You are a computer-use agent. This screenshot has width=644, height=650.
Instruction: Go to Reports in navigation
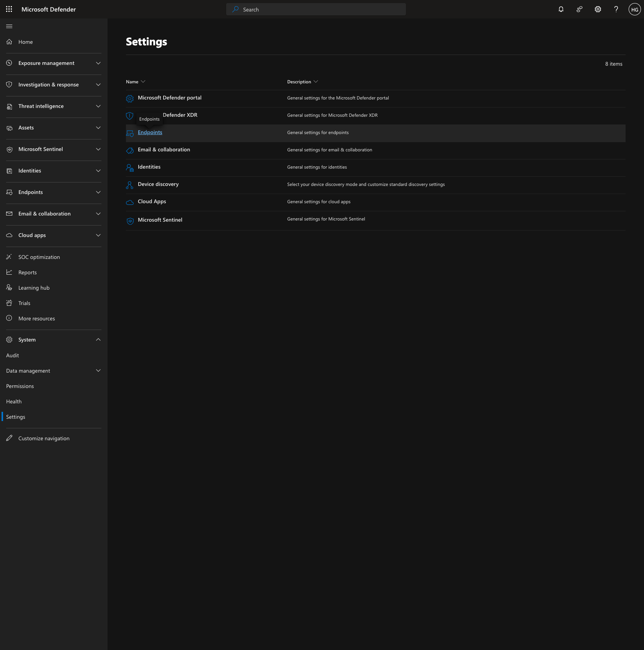point(28,272)
